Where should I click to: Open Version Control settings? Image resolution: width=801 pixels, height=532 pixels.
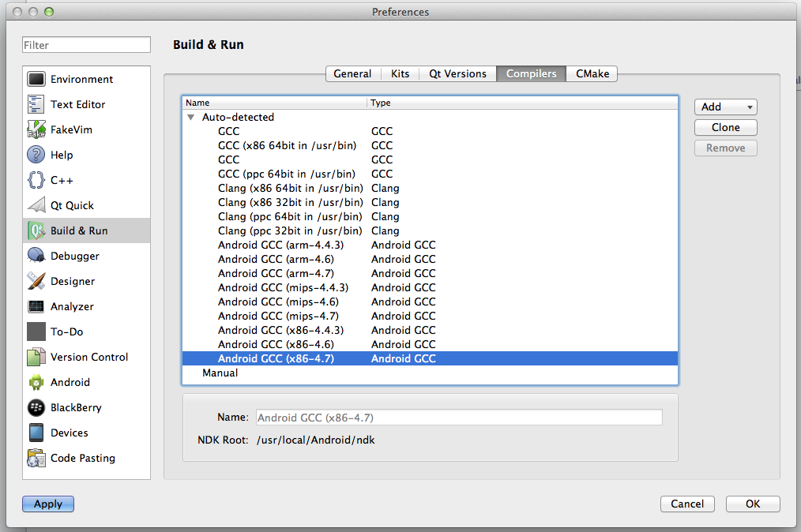(x=35, y=357)
